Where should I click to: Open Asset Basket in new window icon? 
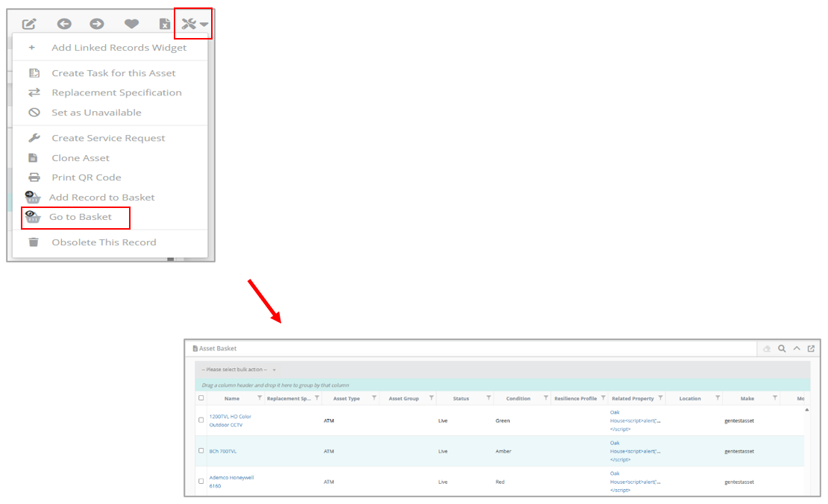(811, 349)
